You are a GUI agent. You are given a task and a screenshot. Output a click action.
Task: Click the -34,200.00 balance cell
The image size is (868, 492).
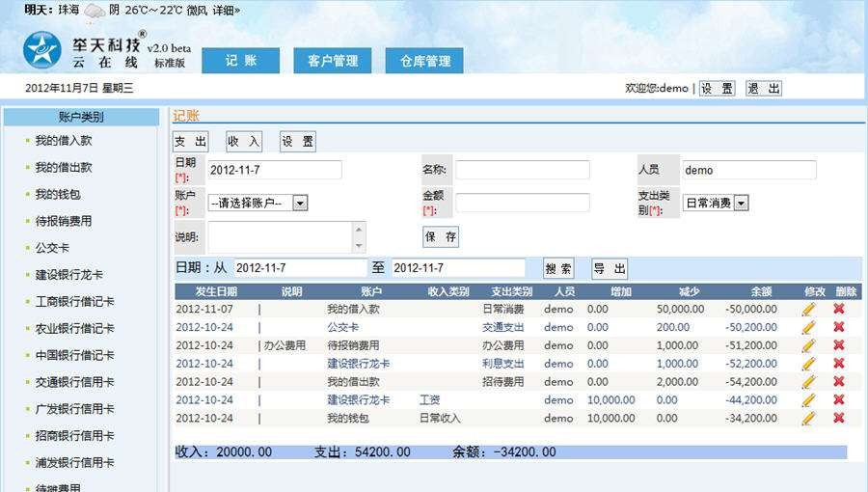(751, 419)
